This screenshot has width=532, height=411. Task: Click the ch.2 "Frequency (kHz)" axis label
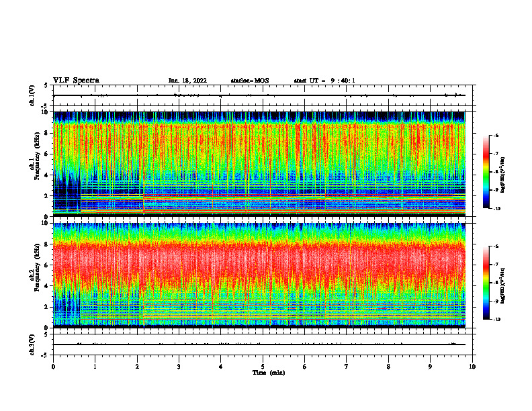[x=37, y=267]
